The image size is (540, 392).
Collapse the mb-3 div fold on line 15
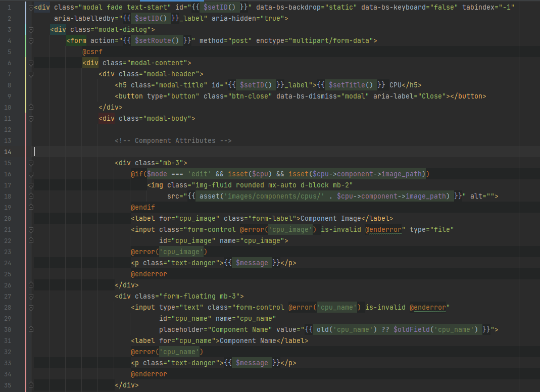pos(31,163)
